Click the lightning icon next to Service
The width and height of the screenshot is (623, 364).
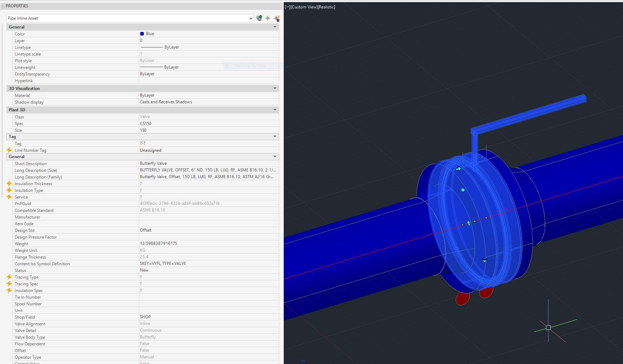point(9,197)
